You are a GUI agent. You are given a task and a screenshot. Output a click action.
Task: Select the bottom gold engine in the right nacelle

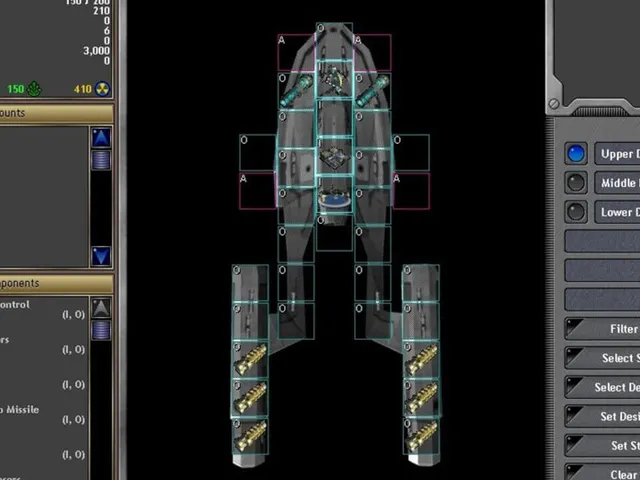(x=422, y=436)
